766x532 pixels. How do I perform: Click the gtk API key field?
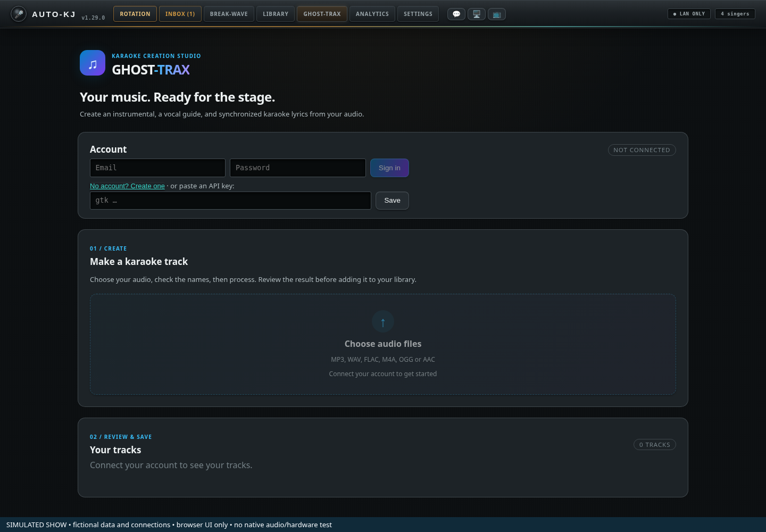230,201
